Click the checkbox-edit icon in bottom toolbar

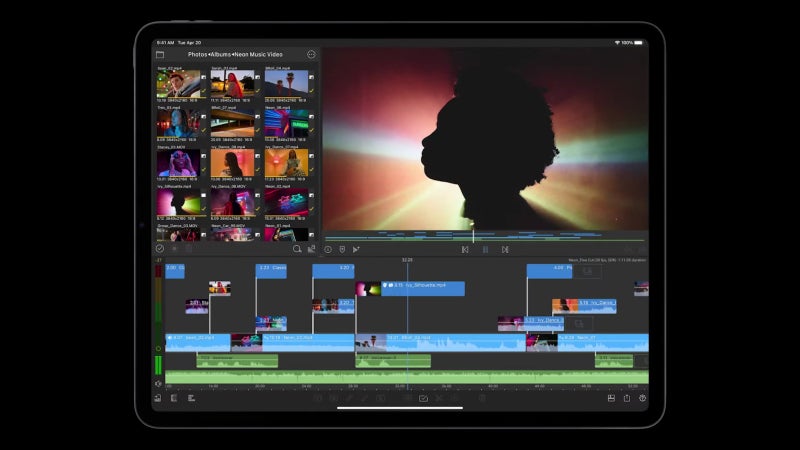pos(423,398)
